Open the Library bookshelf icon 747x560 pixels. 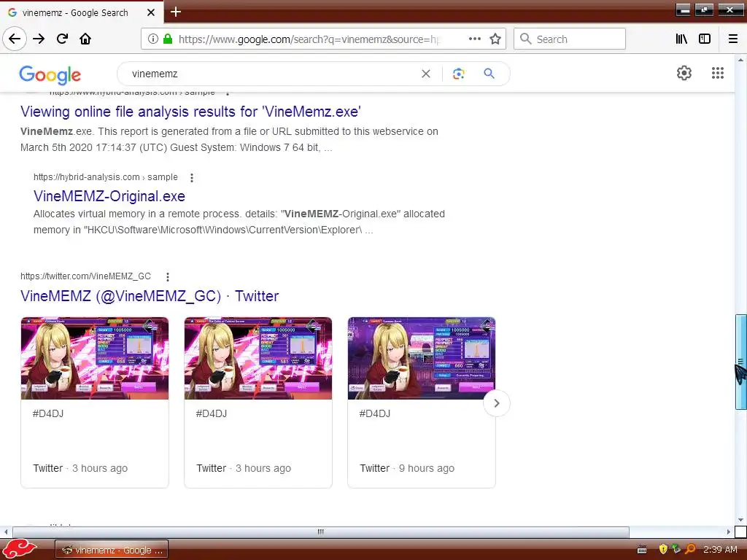click(x=681, y=39)
